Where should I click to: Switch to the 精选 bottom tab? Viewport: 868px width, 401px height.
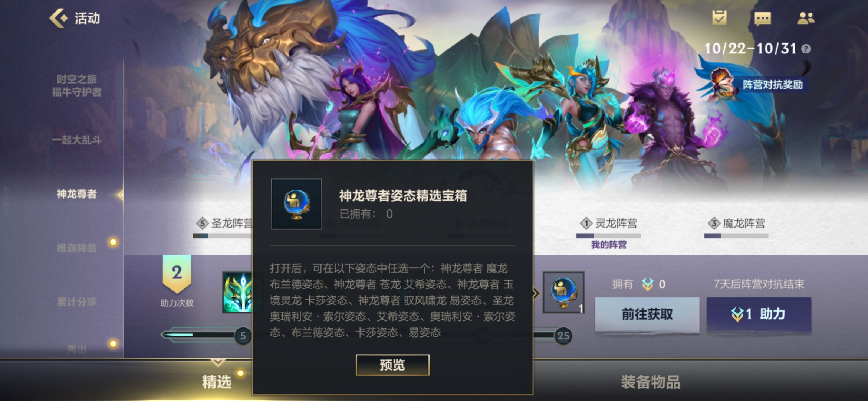217,382
